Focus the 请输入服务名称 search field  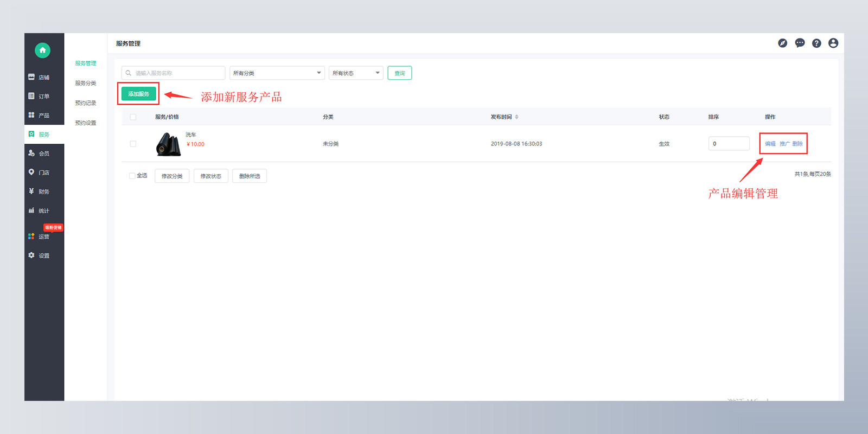[x=176, y=73]
